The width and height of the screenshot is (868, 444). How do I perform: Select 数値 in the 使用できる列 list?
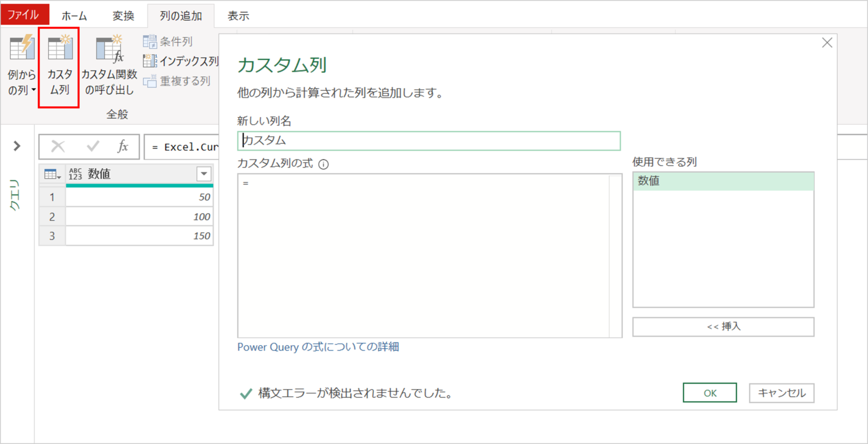click(723, 181)
